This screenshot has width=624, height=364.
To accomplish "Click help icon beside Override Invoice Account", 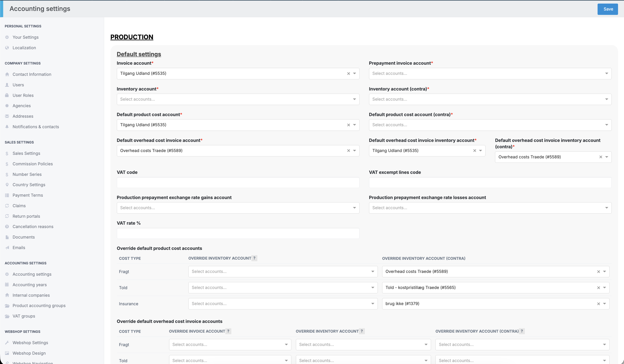I will point(228,331).
